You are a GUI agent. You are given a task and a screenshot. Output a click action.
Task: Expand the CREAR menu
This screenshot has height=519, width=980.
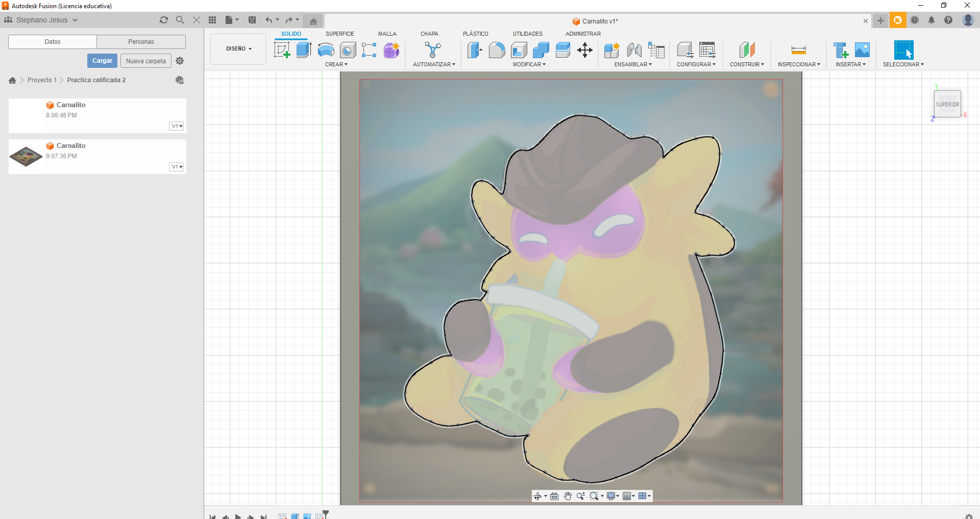336,64
